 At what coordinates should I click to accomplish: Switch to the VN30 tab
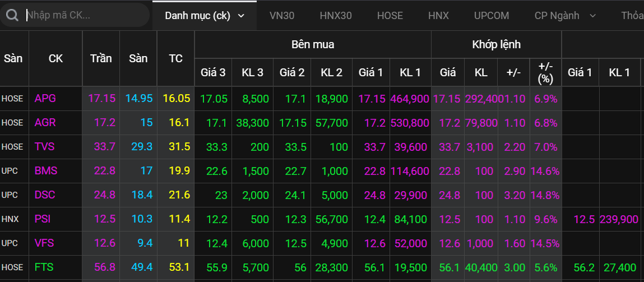click(281, 16)
